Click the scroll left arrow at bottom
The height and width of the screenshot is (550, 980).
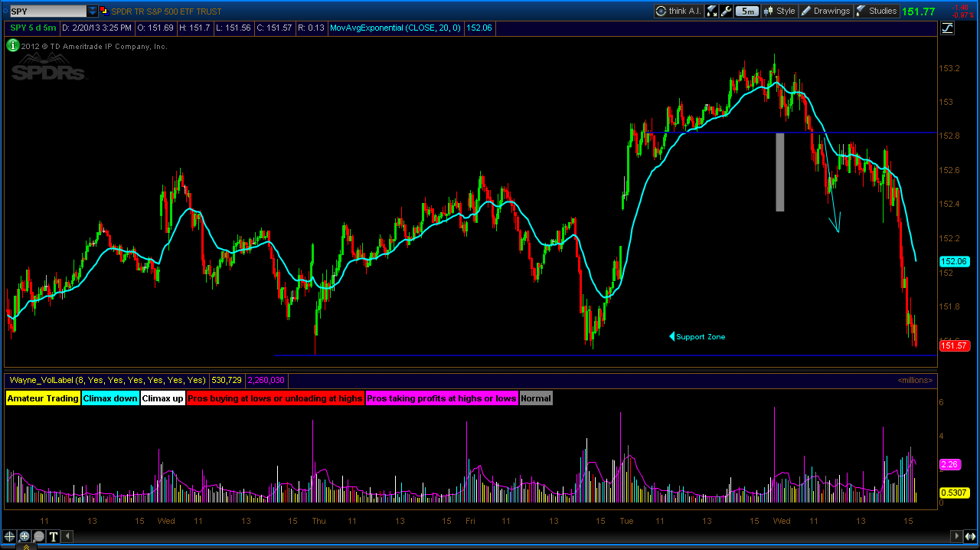(x=67, y=536)
